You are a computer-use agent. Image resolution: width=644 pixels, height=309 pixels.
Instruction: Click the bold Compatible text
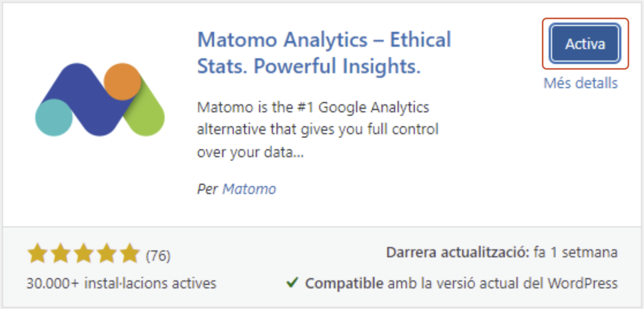(344, 283)
